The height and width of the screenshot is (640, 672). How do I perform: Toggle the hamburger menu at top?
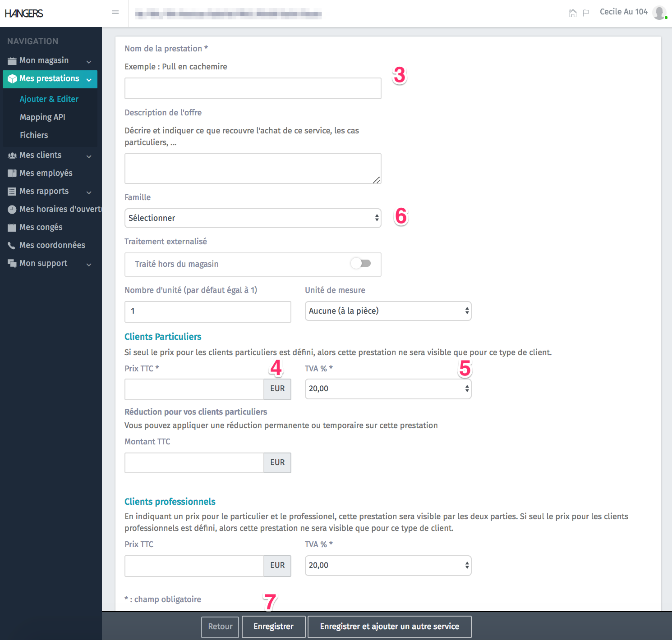click(x=115, y=12)
